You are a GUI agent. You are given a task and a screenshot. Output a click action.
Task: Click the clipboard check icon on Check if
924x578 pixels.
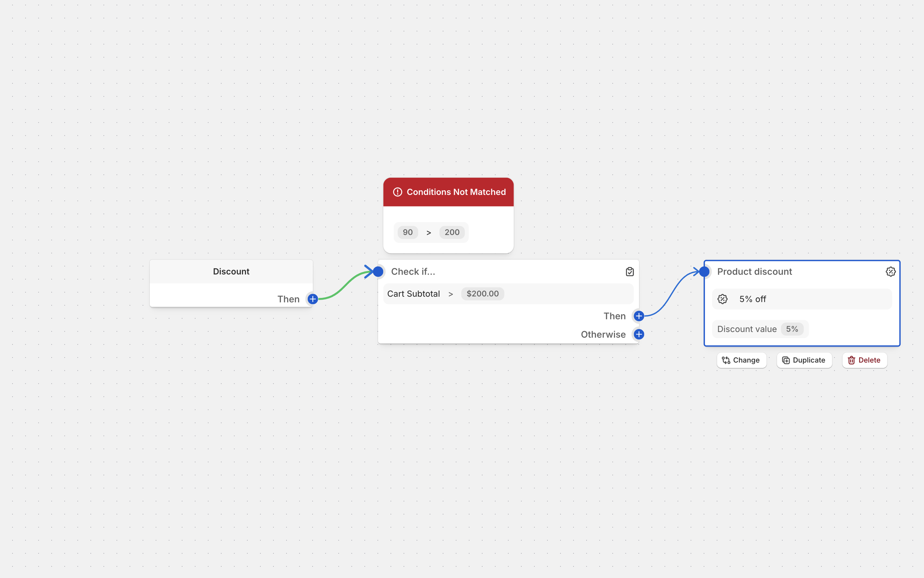point(630,271)
